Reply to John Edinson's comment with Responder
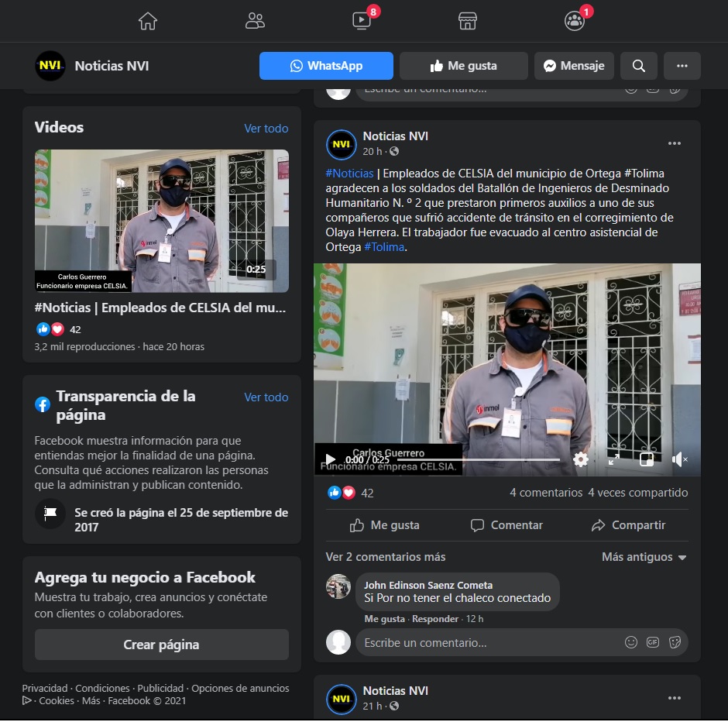 click(435, 619)
